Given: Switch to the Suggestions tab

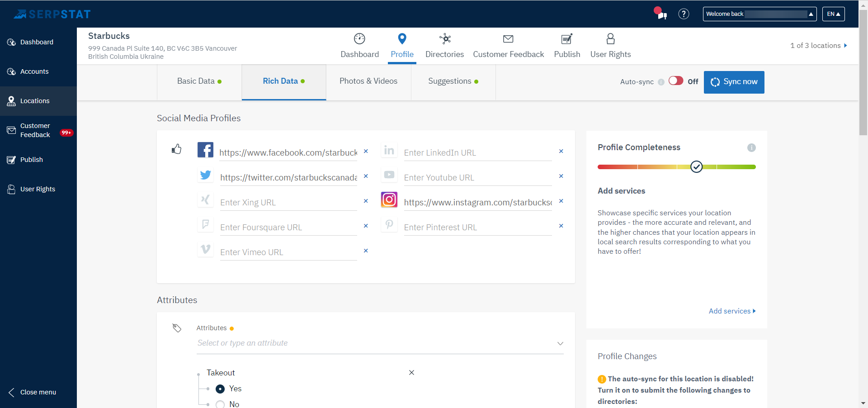Looking at the screenshot, I should tap(453, 82).
